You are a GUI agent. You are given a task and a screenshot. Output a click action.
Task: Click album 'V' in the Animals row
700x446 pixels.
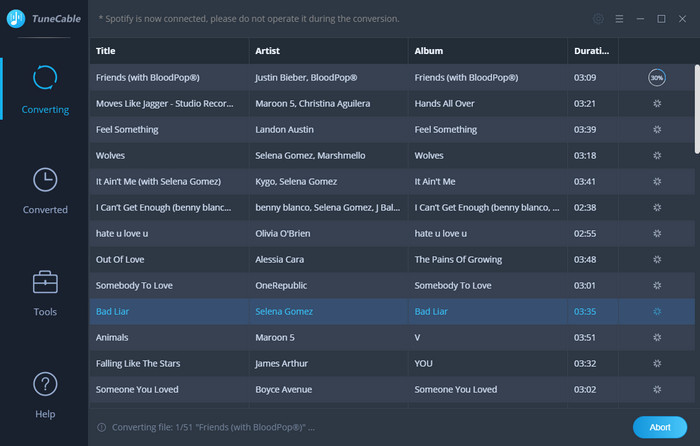pos(417,338)
